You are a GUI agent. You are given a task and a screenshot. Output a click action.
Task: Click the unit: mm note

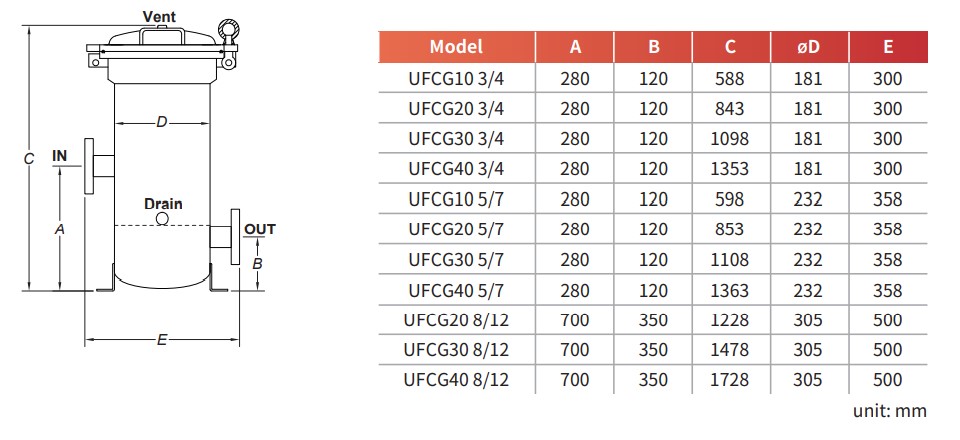890,411
